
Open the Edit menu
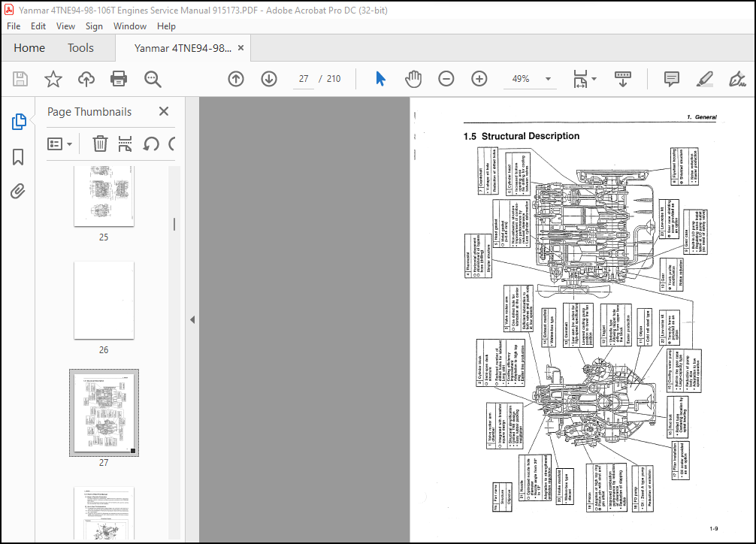(x=38, y=26)
